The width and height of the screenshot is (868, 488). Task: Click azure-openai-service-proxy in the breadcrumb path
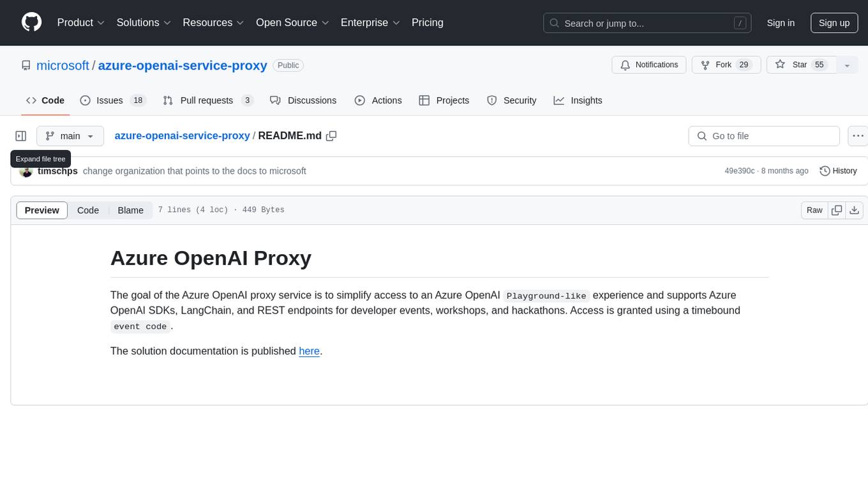[182, 136]
